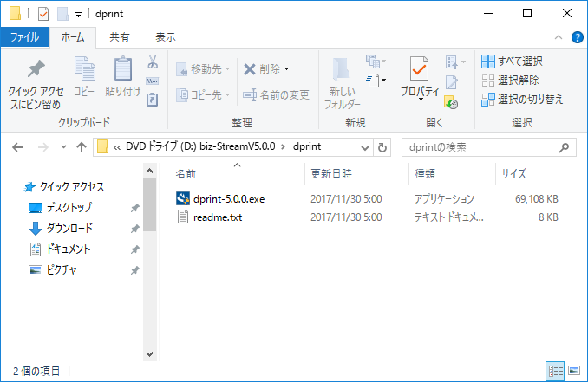
Task: Open the customize quick access toolbar dropdown
Action: point(78,15)
